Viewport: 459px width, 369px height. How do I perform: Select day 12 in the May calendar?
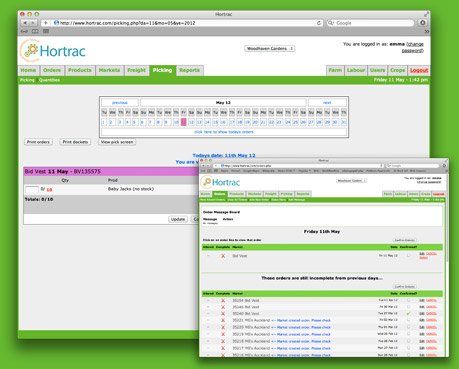[191, 122]
